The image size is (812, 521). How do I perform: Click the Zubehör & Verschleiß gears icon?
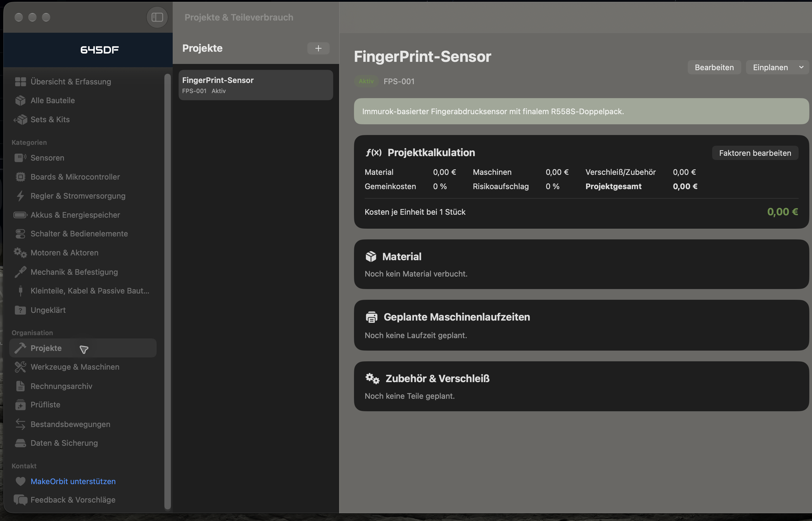[372, 379]
